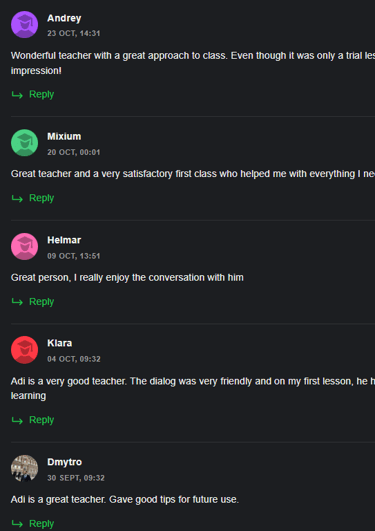Click Helmar's pink graduation-cap avatar

(x=24, y=247)
